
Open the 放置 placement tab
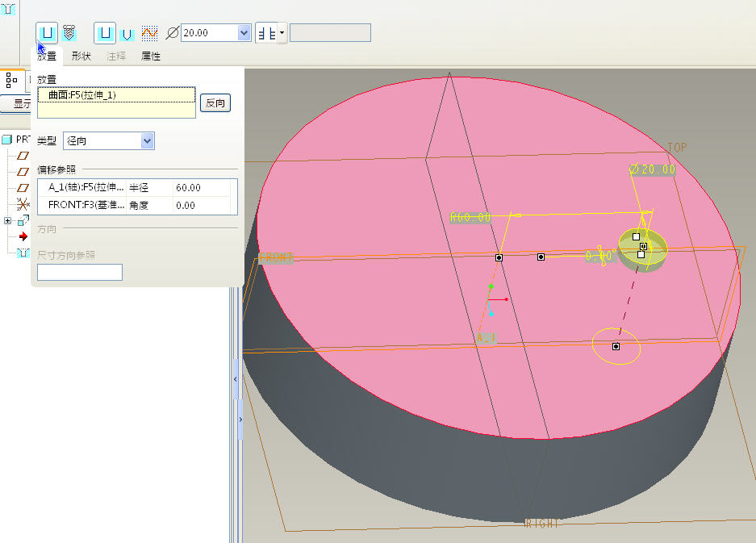click(47, 56)
